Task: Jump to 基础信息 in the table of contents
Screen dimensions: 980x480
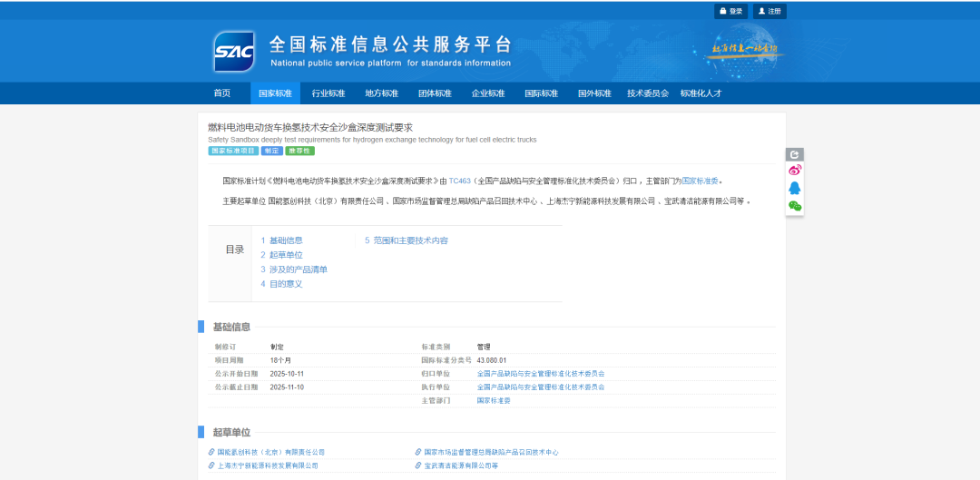Action: pos(285,240)
